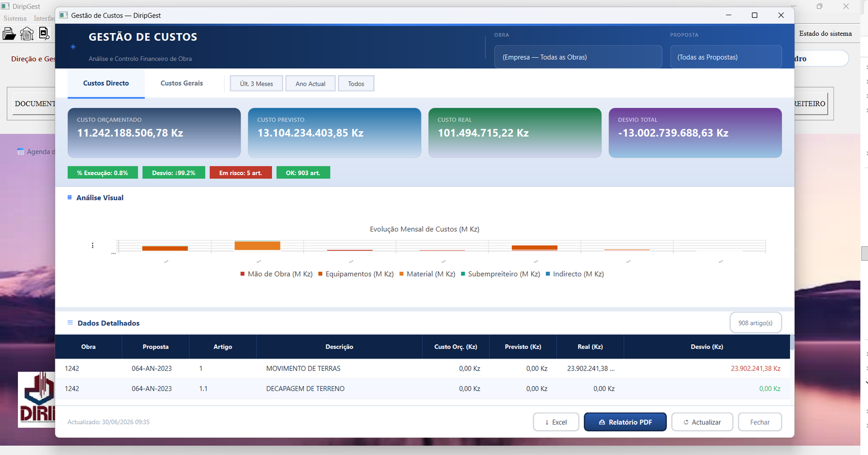
Task: Click the diamond icon beside Gestão de Custos
Action: pos(73,47)
